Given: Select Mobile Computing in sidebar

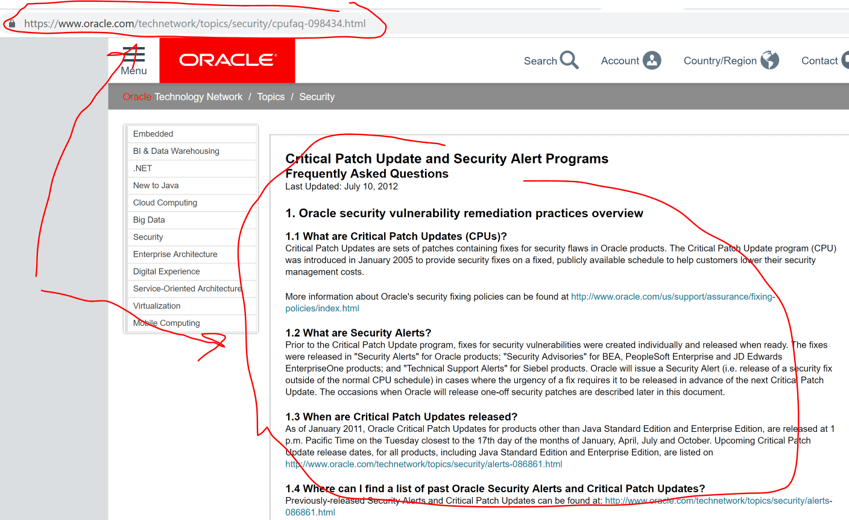Looking at the screenshot, I should coord(191,323).
